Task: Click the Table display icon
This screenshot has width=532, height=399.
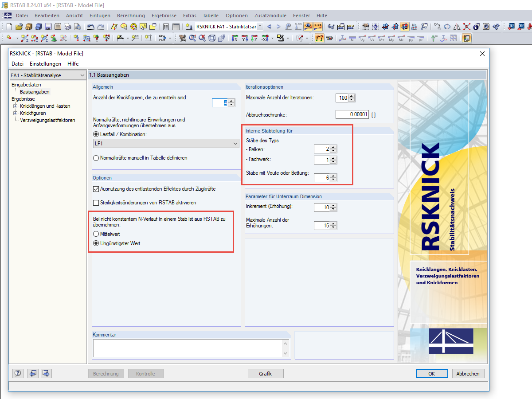Action: point(176,27)
